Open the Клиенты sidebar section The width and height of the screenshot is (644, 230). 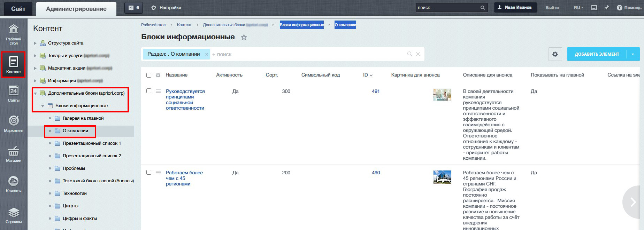pyautogui.click(x=14, y=184)
